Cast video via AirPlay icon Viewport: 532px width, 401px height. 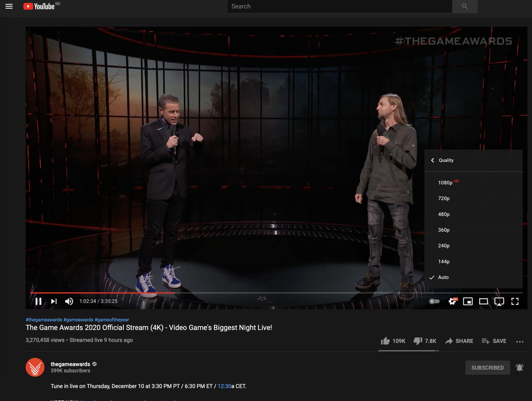coord(499,301)
